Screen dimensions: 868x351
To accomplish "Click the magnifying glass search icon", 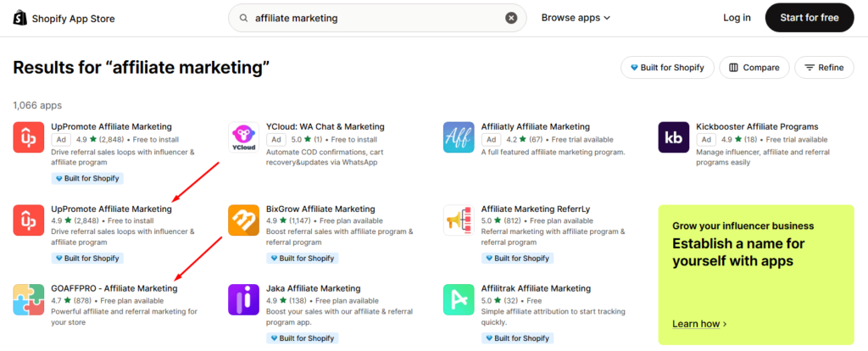I will (244, 18).
